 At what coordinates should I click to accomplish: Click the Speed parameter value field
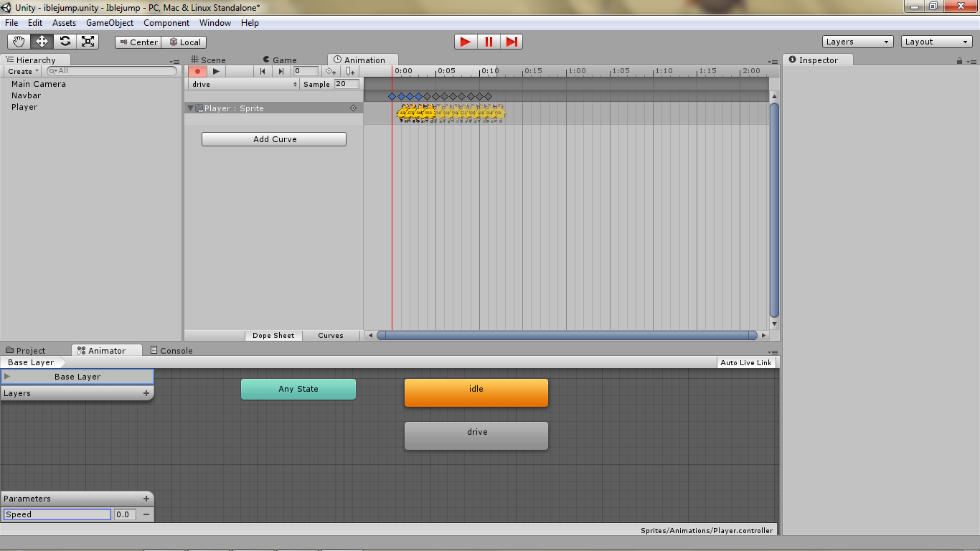coord(125,514)
